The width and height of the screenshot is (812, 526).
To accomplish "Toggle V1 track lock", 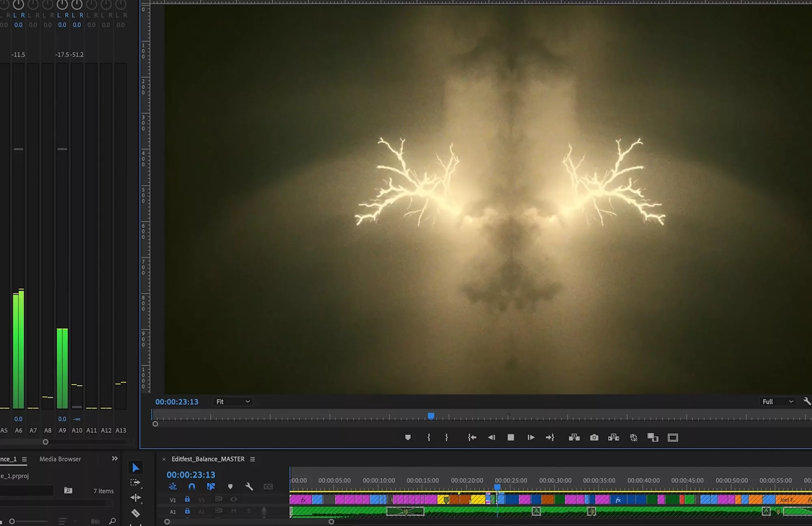I will click(x=187, y=499).
